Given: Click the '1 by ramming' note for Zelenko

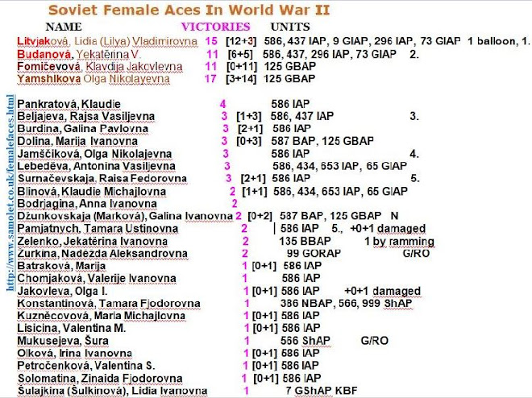Looking at the screenshot, I should tap(399, 242).
